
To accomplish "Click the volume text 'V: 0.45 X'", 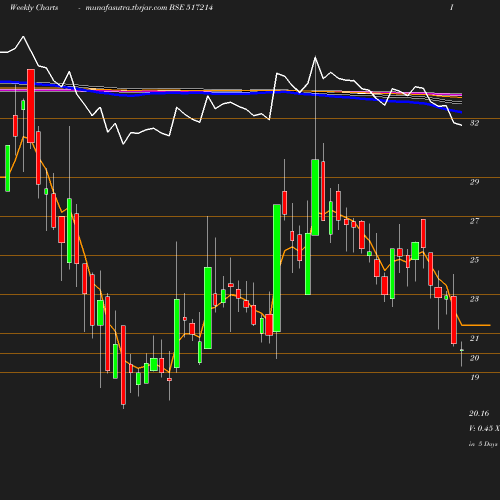I will point(484,428).
